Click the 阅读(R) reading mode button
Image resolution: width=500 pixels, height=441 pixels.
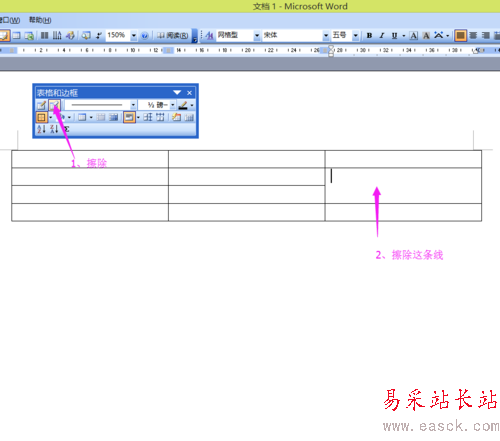(x=172, y=35)
